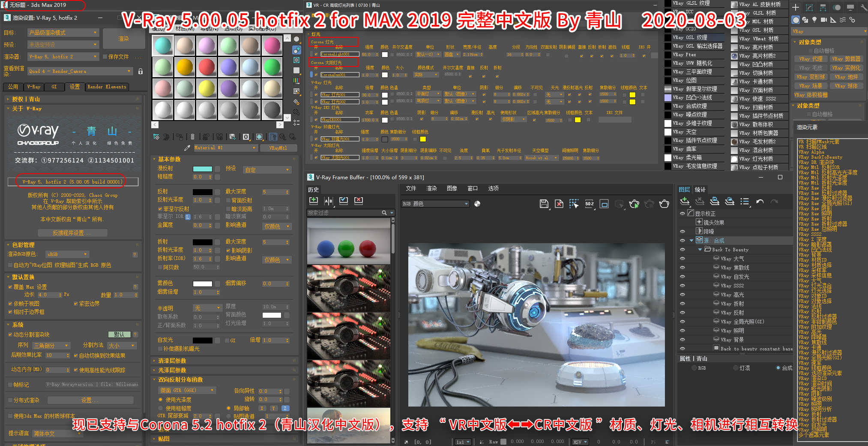Switch to 统计 tab in VFB
The image size is (868, 446).
pyautogui.click(x=700, y=190)
